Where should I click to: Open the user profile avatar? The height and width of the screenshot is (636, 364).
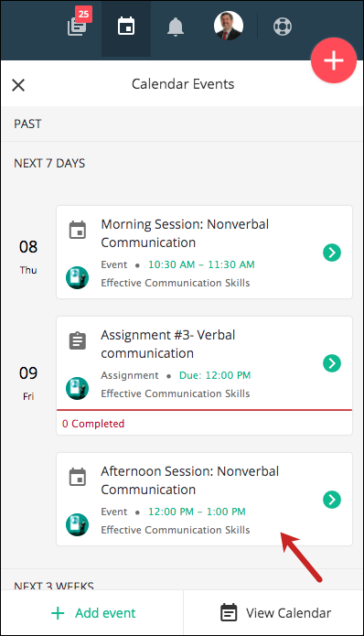click(x=229, y=26)
